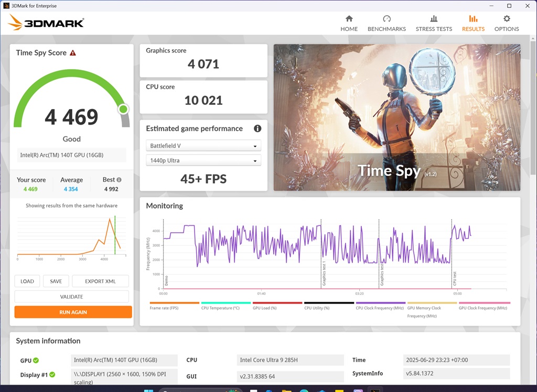
Task: Click the green check next to Display #1
Action: 52,375
